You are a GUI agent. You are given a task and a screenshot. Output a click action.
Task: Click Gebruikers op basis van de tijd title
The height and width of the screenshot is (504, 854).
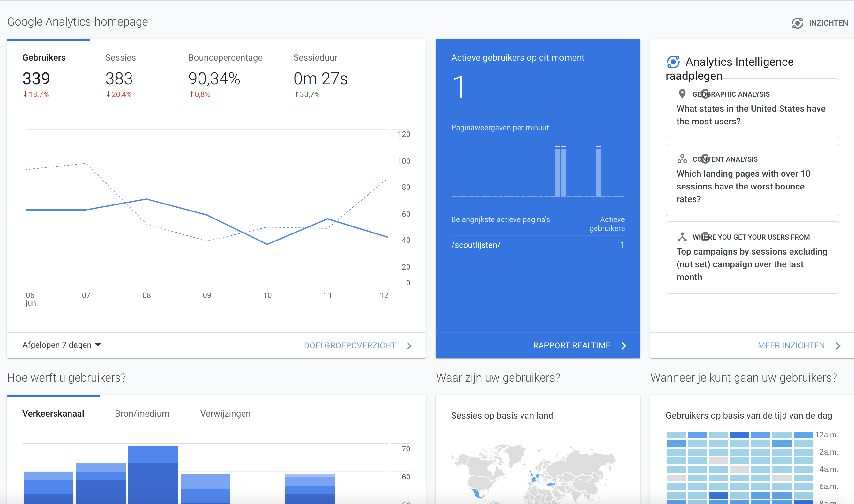click(x=749, y=415)
